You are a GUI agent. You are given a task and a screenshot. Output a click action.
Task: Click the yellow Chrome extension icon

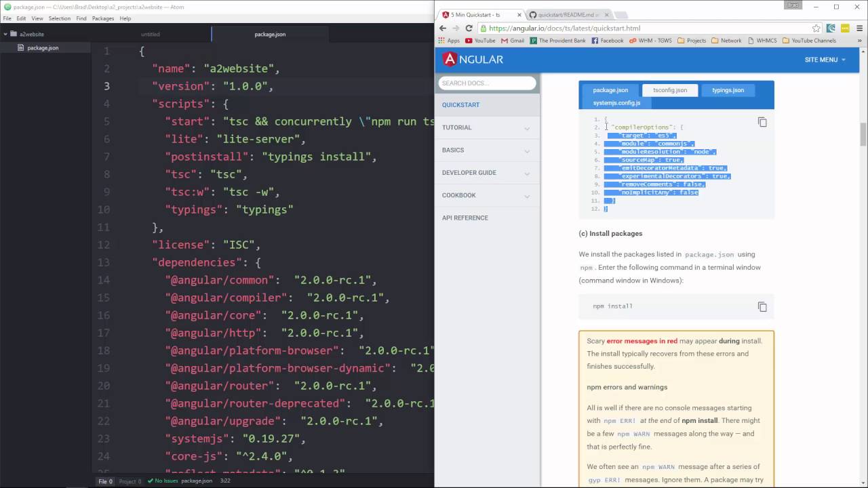pos(845,28)
